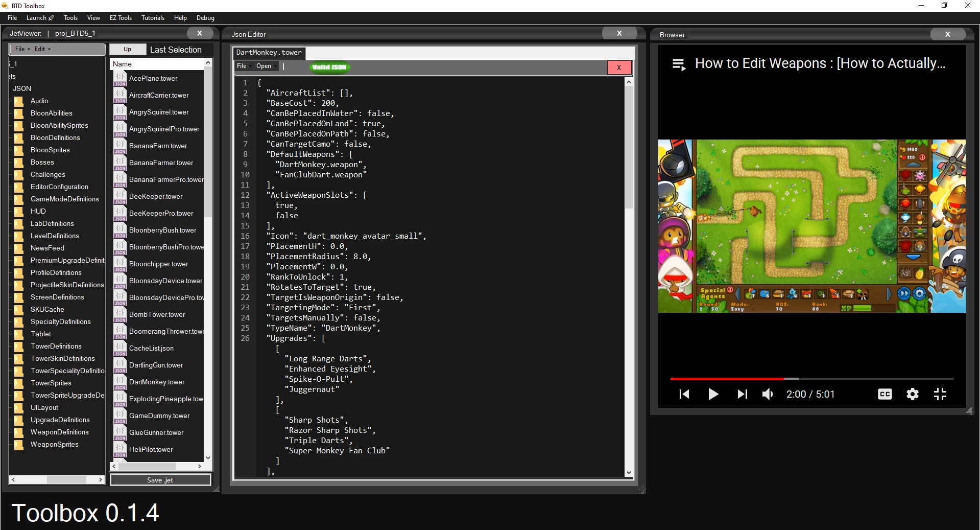Select the BananaFarm.tower file icon

coord(120,146)
